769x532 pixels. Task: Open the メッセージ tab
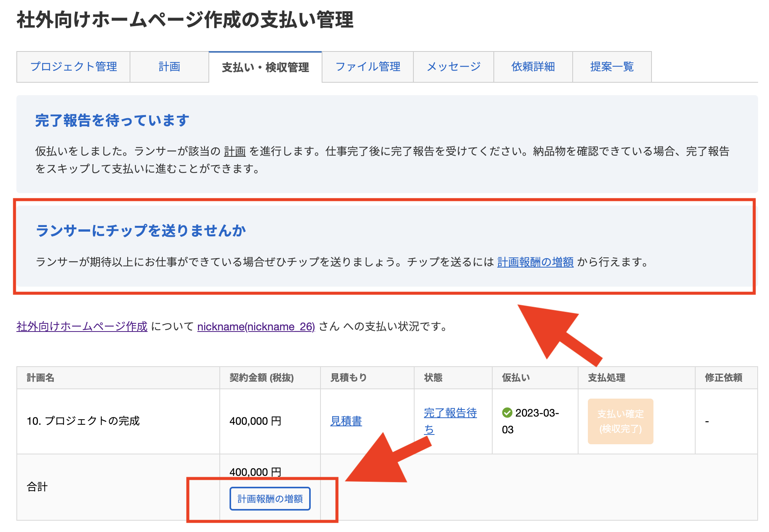(x=454, y=67)
